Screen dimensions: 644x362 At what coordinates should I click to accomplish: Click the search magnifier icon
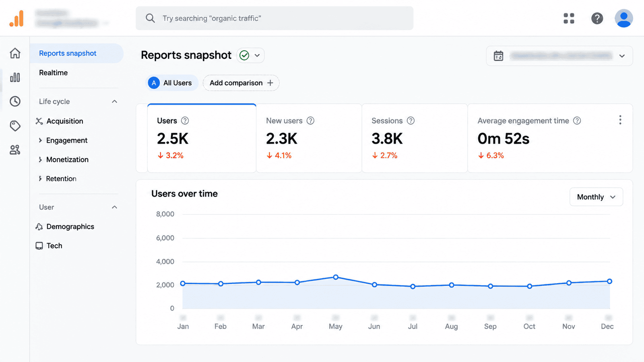click(x=150, y=18)
